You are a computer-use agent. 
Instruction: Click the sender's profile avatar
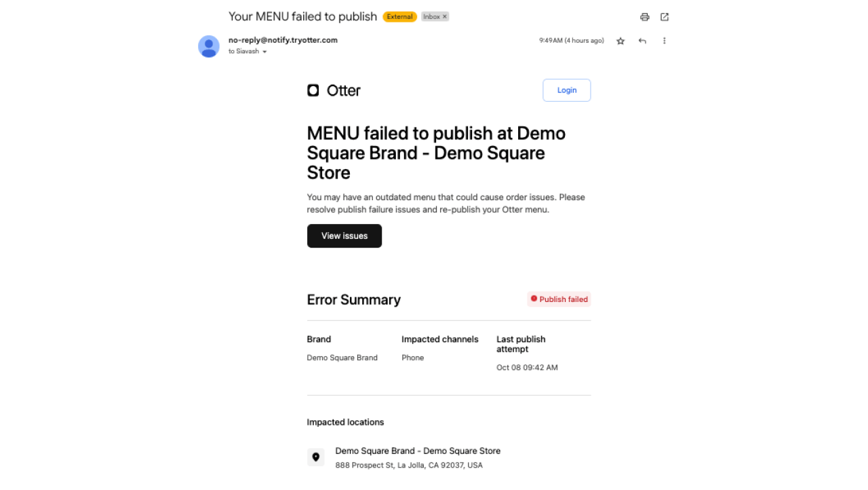(209, 46)
